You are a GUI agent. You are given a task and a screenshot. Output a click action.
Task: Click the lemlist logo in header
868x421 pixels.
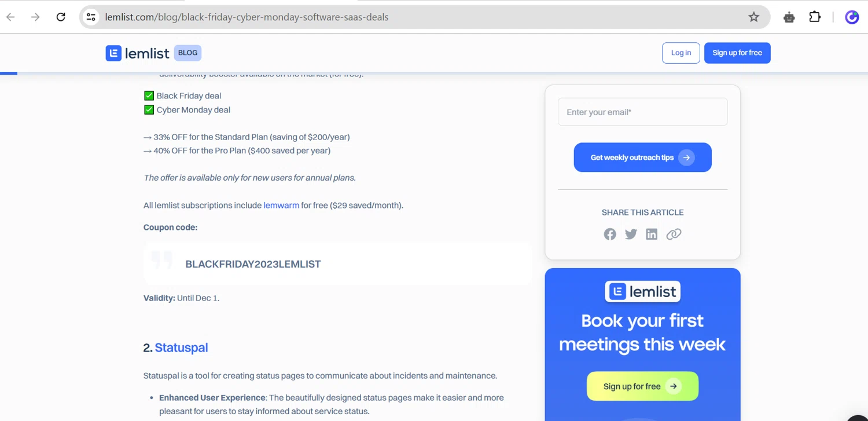pyautogui.click(x=138, y=53)
